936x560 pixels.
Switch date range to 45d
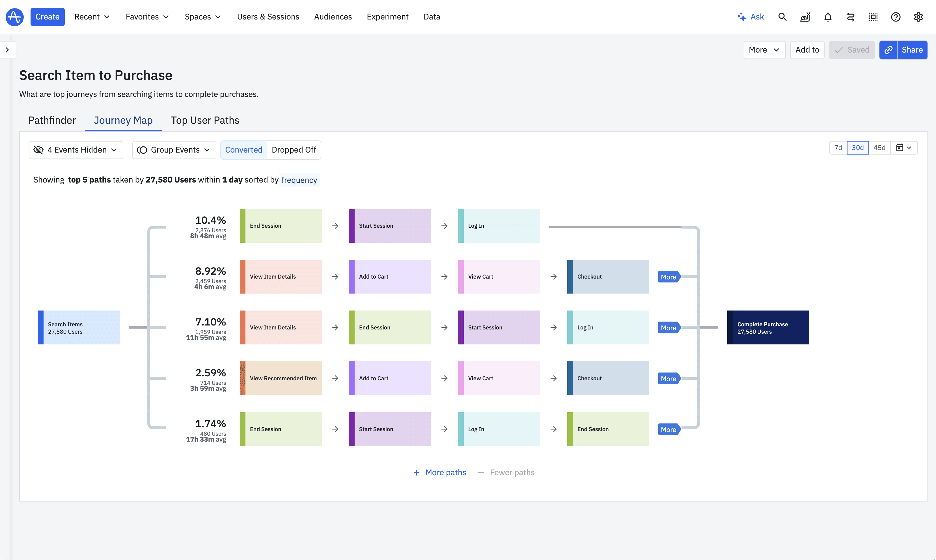[x=879, y=147]
